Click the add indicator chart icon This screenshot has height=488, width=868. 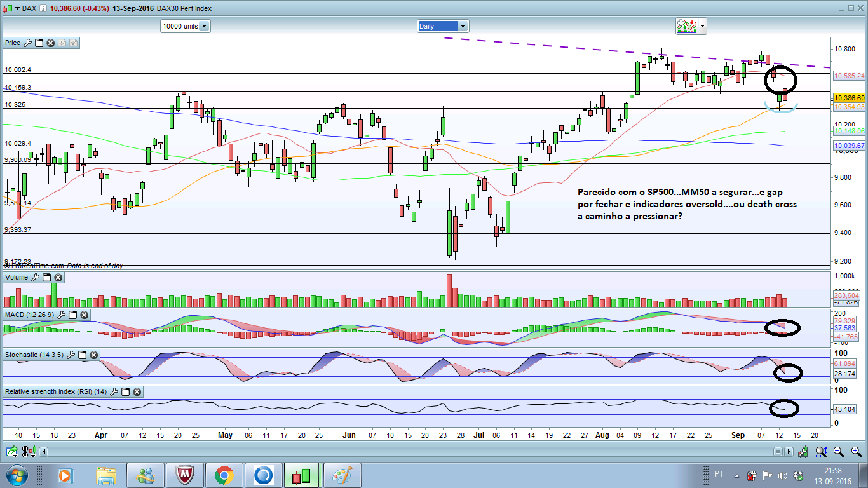[687, 26]
